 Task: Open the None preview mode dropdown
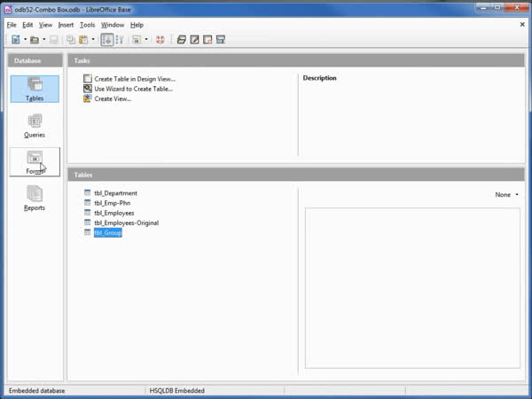(507, 194)
